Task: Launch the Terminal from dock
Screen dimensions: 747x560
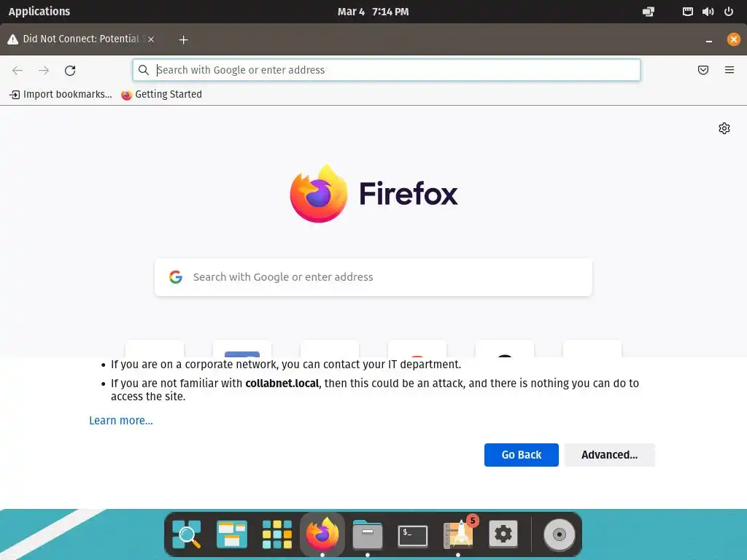Action: point(413,536)
